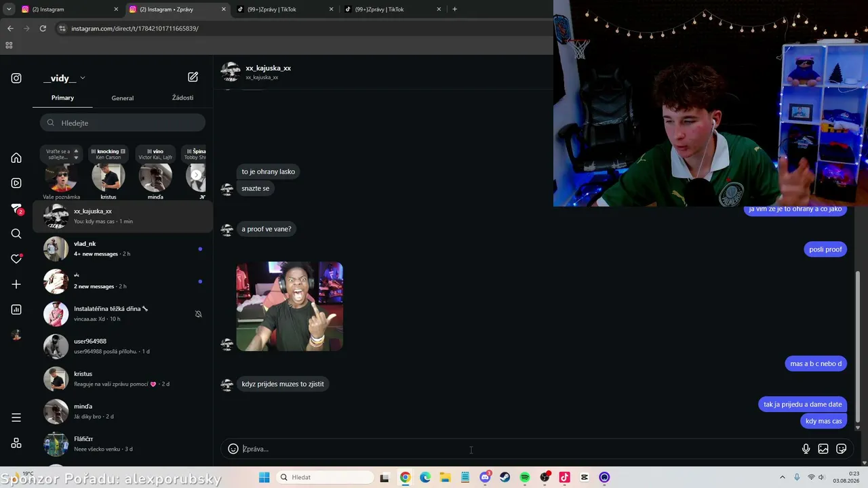Viewport: 868px width, 488px height.
Task: Open the Fláfičrr conversation
Action: 123,444
